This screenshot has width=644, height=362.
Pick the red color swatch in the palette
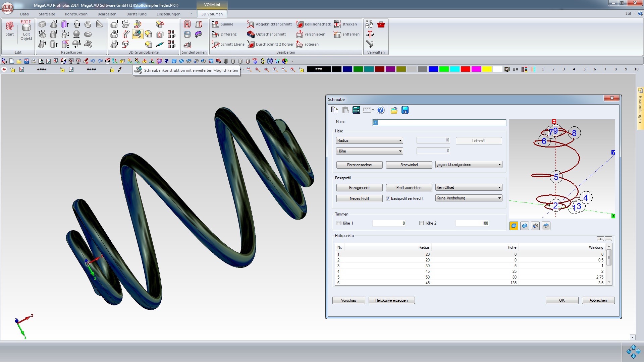tap(465, 69)
